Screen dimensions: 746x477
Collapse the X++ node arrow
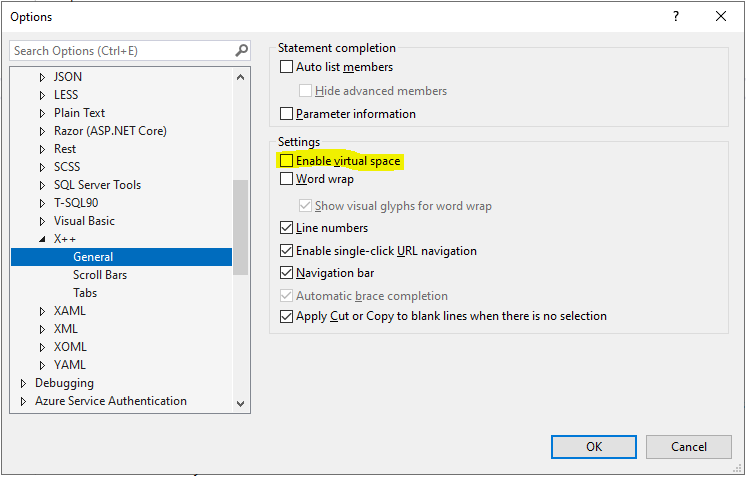tap(42, 239)
